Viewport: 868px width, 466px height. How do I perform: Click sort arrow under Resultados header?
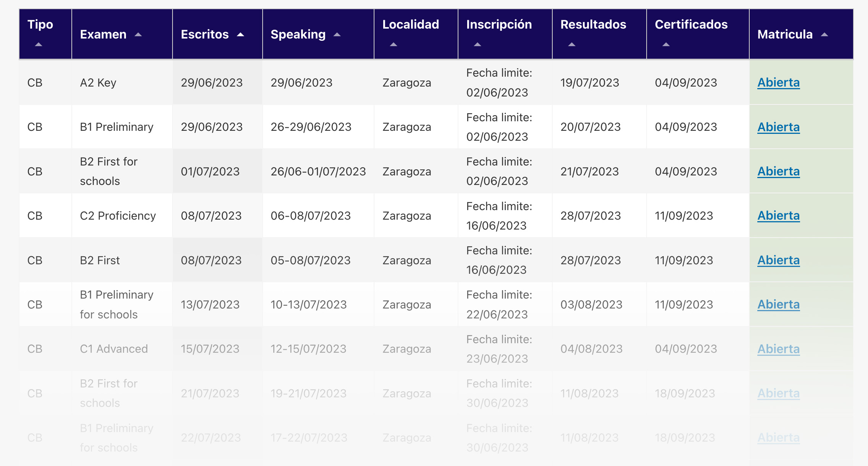point(571,45)
